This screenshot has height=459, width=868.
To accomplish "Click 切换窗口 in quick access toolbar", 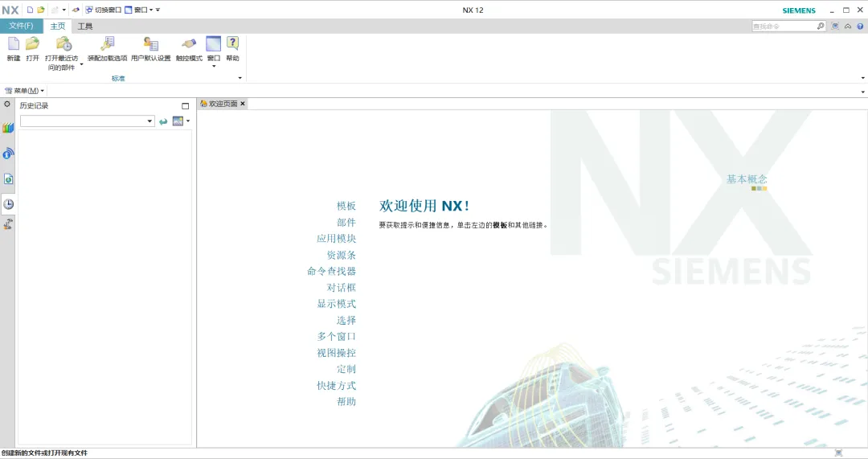I will [103, 10].
